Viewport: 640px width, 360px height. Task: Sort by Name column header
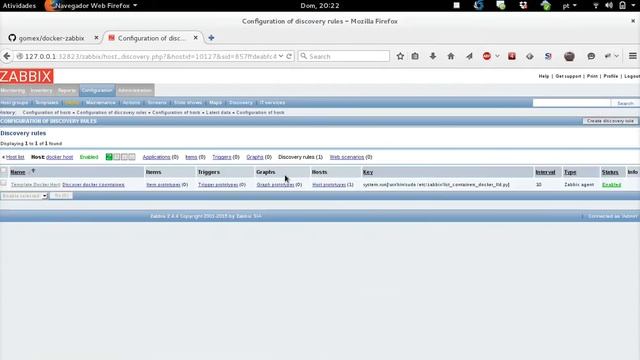(x=18, y=172)
